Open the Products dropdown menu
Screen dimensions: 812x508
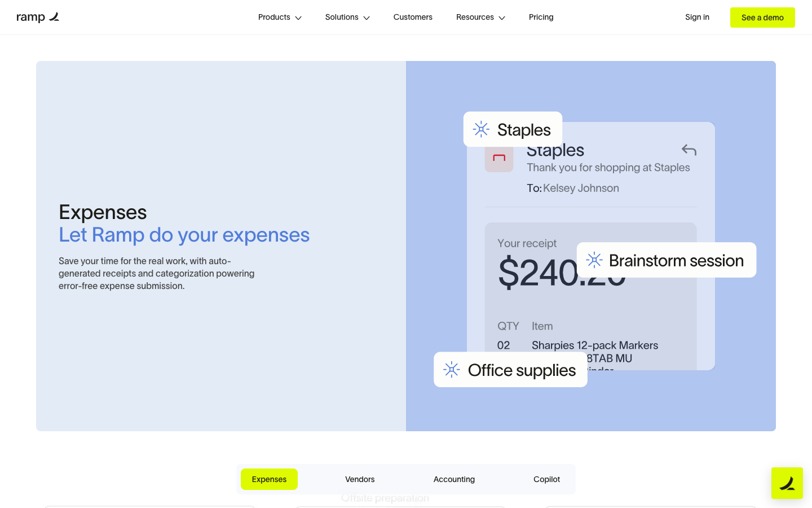[280, 17]
